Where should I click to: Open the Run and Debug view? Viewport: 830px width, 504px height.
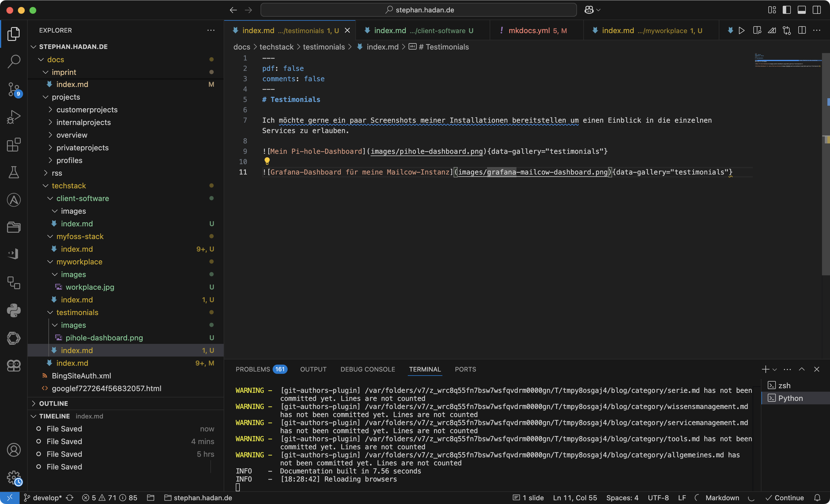tap(14, 117)
